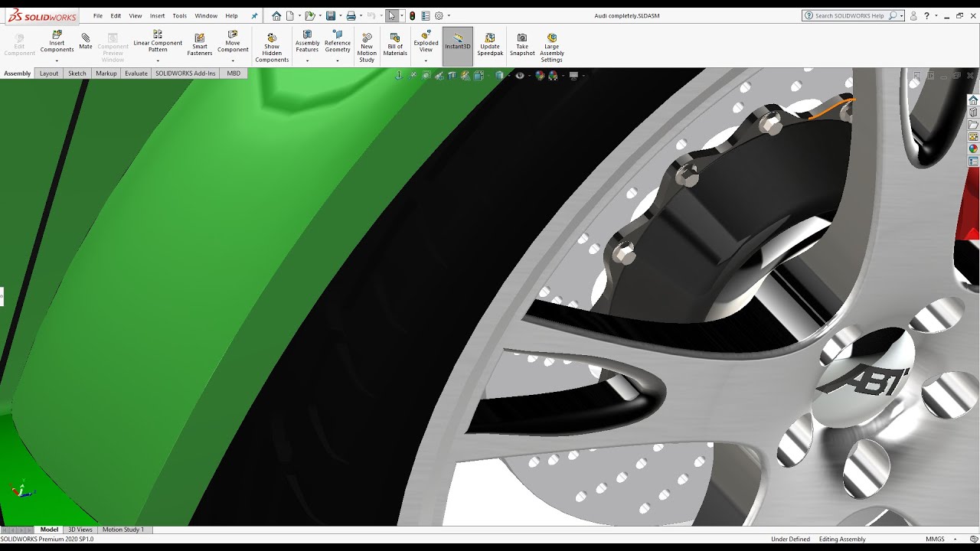Toggle Hide/Show Items eye icon
Screen dimensions: 980x551
coord(520,75)
